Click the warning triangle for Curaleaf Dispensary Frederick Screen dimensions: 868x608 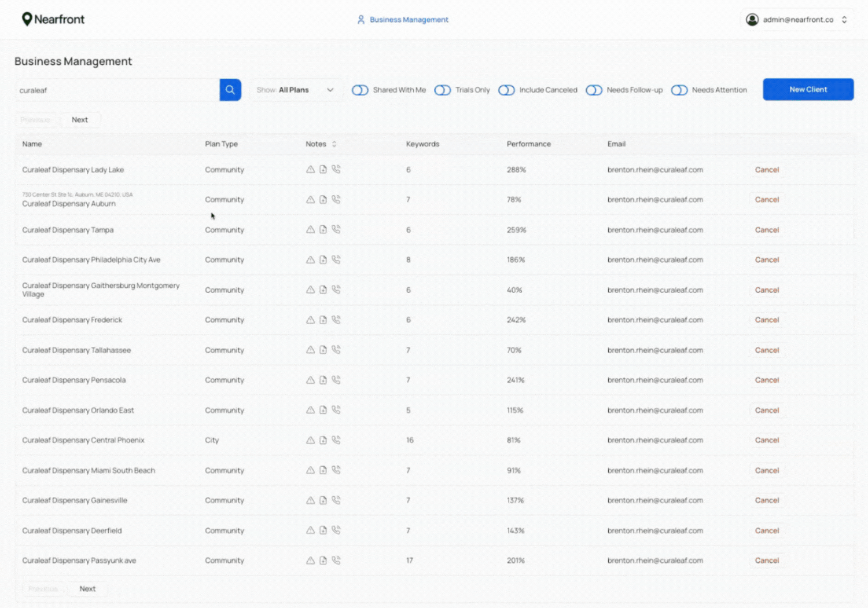[x=310, y=320]
